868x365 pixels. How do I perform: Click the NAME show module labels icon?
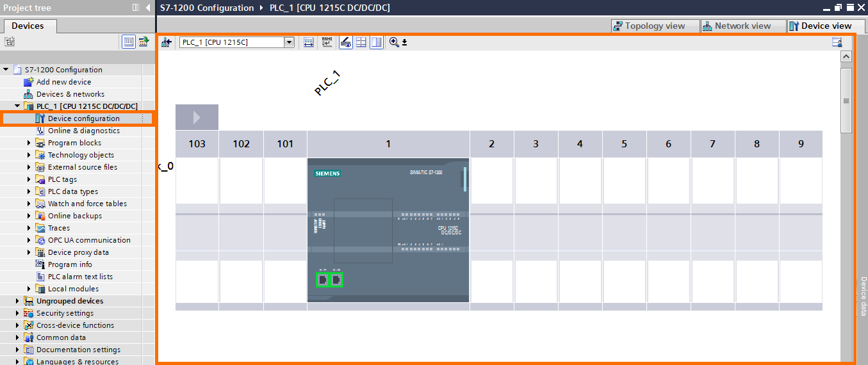tap(327, 42)
